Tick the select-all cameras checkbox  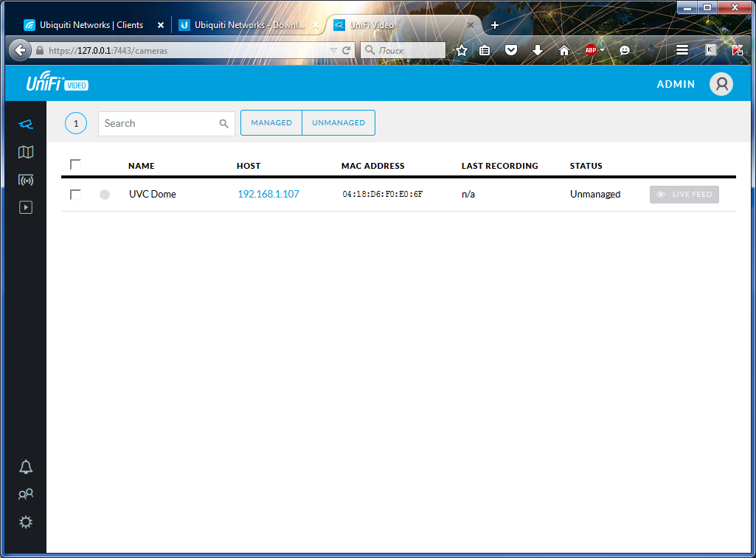[x=75, y=165]
